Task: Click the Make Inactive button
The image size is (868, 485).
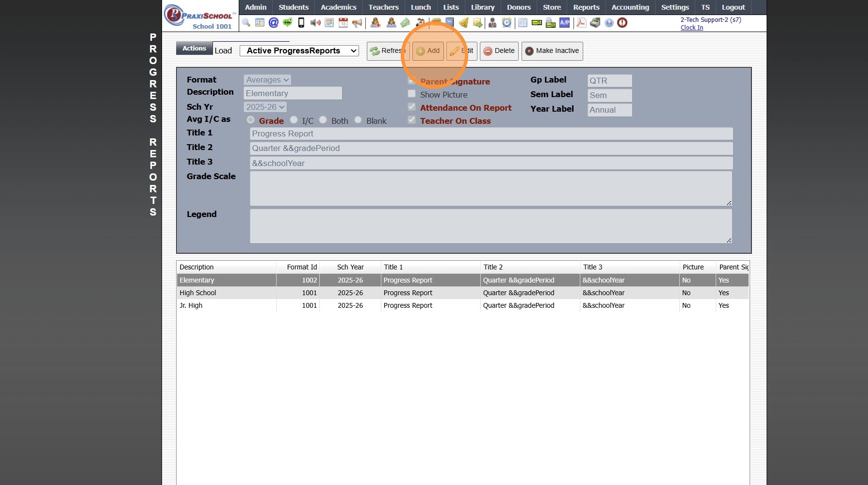Action: [x=552, y=50]
